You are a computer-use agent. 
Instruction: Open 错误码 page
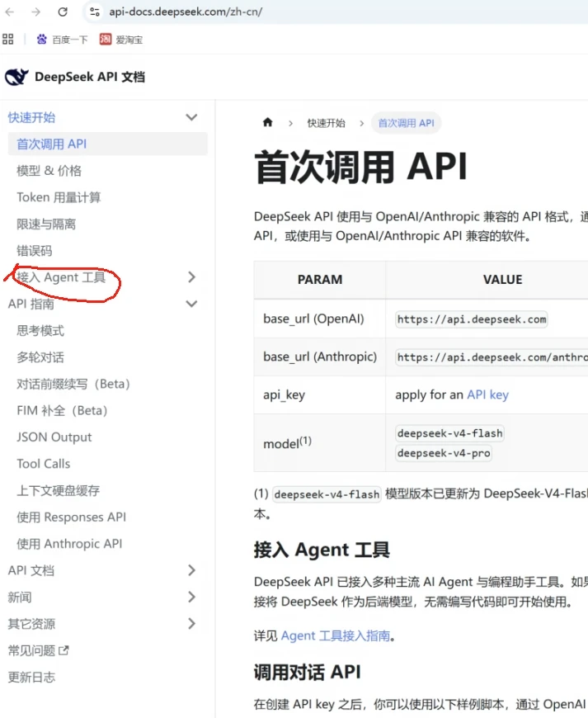35,251
